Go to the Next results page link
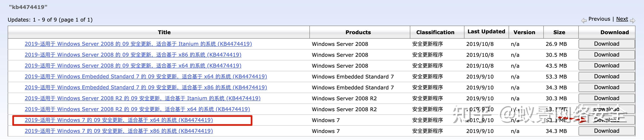 click(622, 19)
